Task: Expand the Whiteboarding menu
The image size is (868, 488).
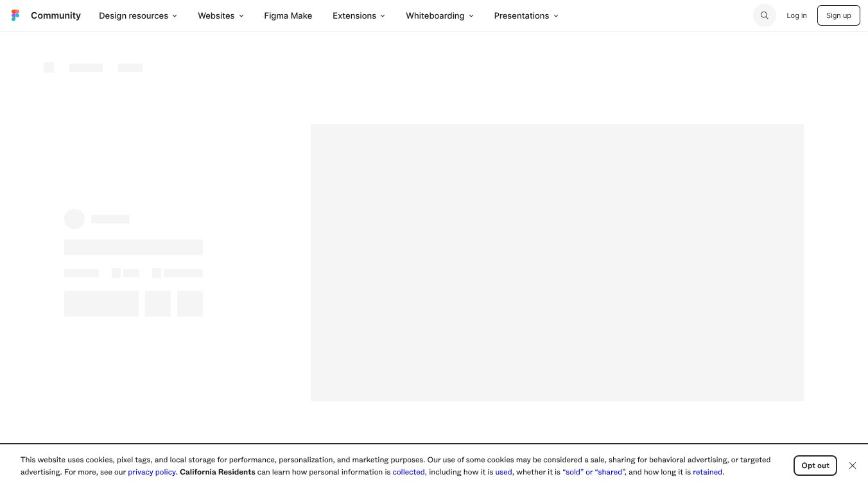Action: [440, 15]
